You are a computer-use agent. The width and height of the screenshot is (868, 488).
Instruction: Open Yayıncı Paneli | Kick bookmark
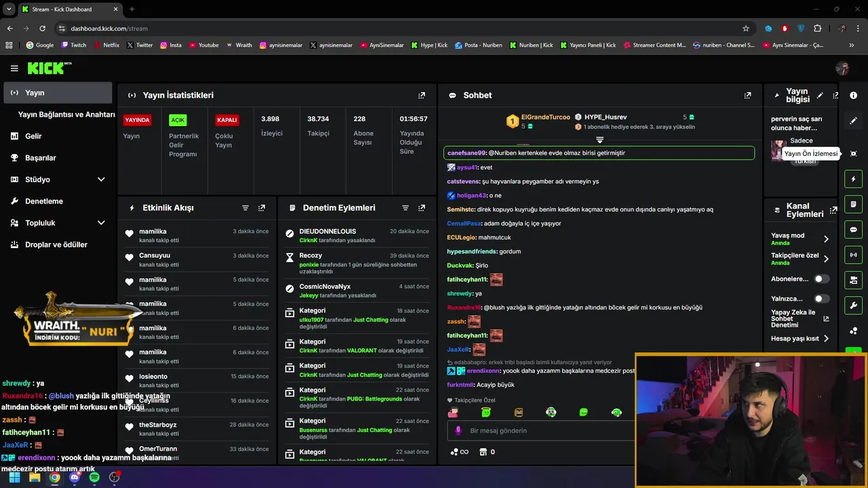(587, 45)
